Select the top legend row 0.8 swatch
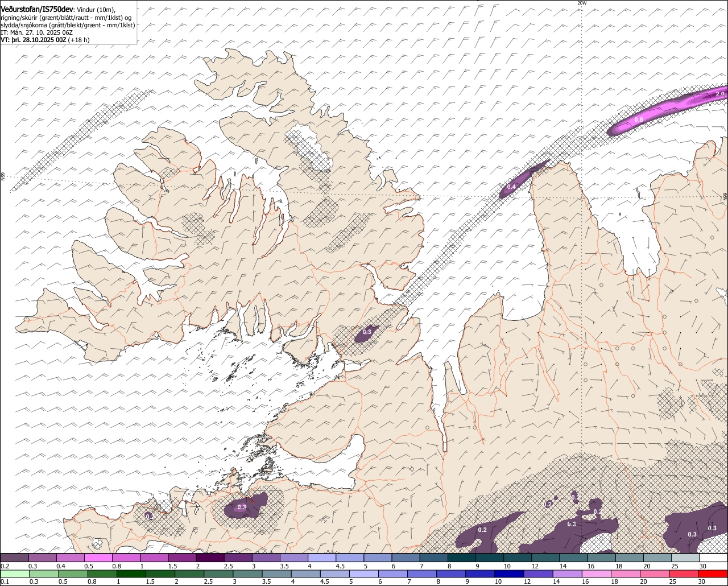The image size is (728, 586). point(126,558)
